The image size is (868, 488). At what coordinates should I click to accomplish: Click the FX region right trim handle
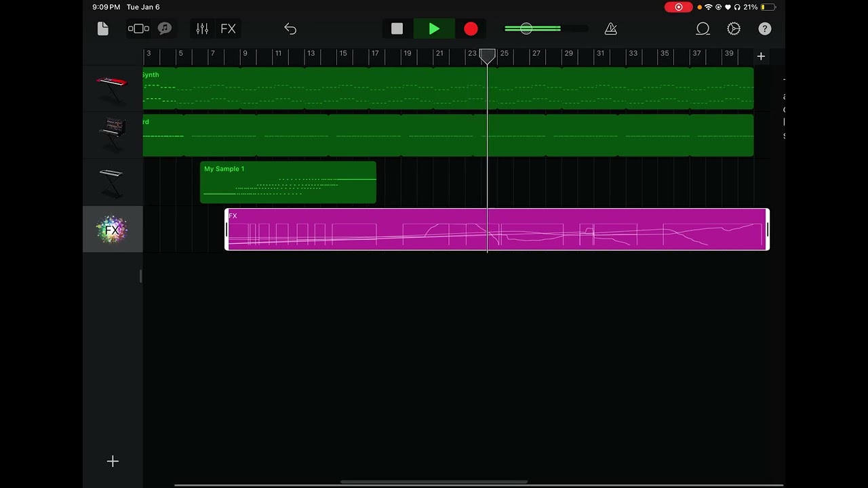pos(767,230)
